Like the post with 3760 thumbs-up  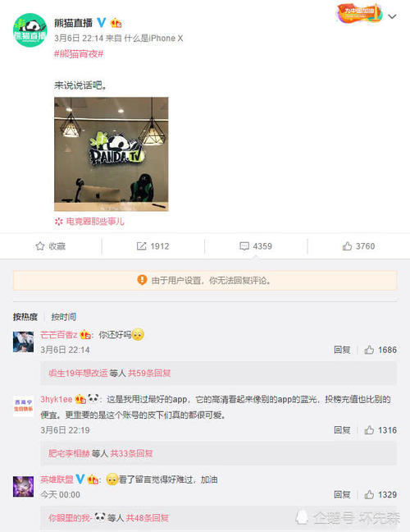[347, 246]
